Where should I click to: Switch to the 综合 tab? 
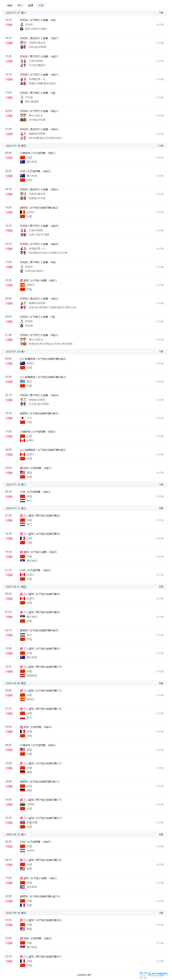[x=10, y=5]
